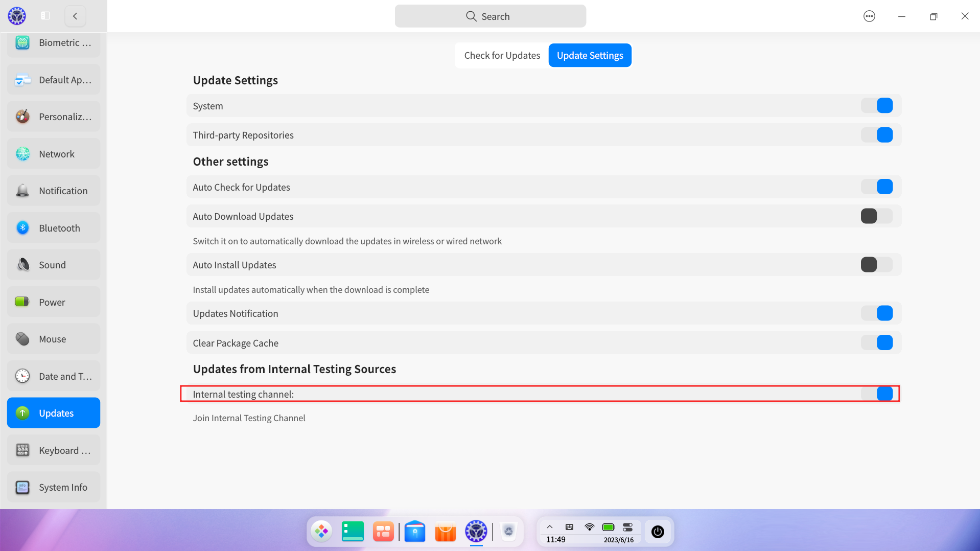This screenshot has height=551, width=980.
Task: Select Network in sidebar
Action: click(54, 154)
